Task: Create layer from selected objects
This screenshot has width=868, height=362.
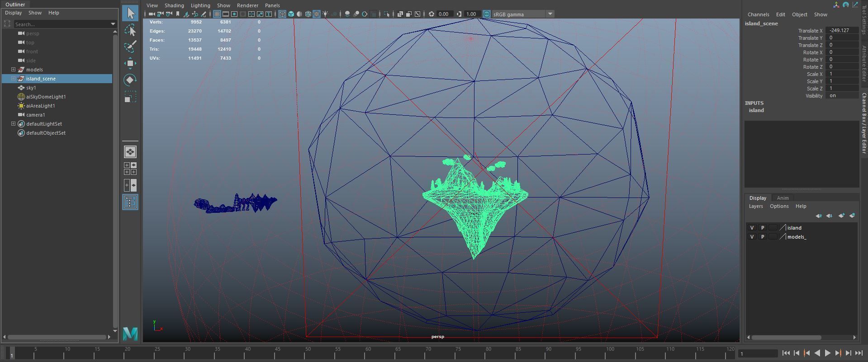Action: [x=852, y=216]
